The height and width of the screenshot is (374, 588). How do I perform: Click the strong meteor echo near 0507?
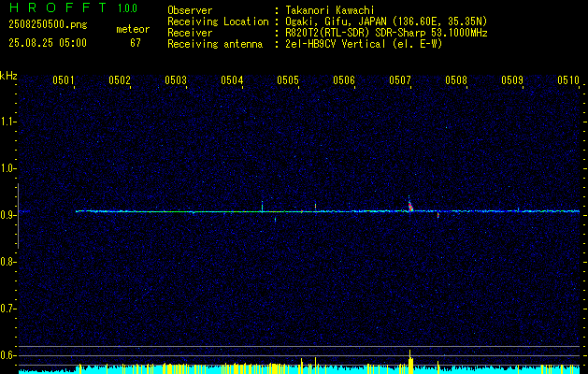point(410,206)
